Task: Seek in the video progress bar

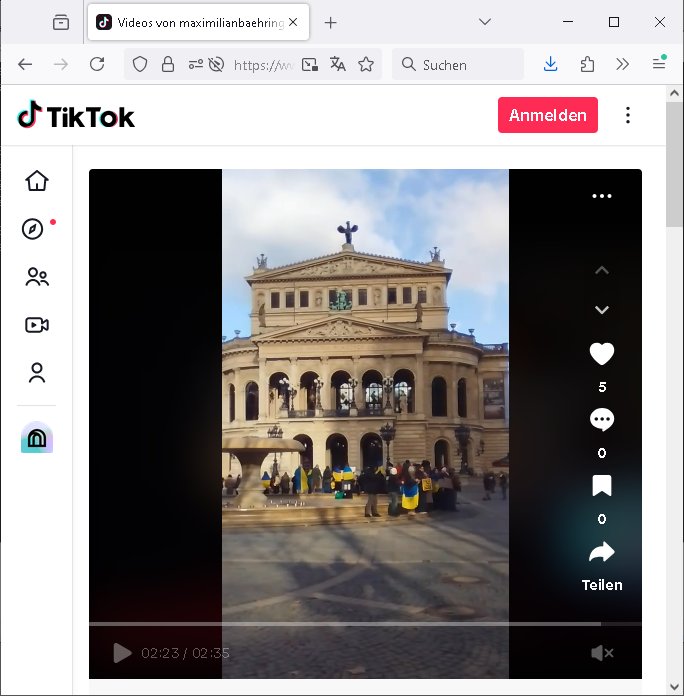Action: click(x=365, y=624)
